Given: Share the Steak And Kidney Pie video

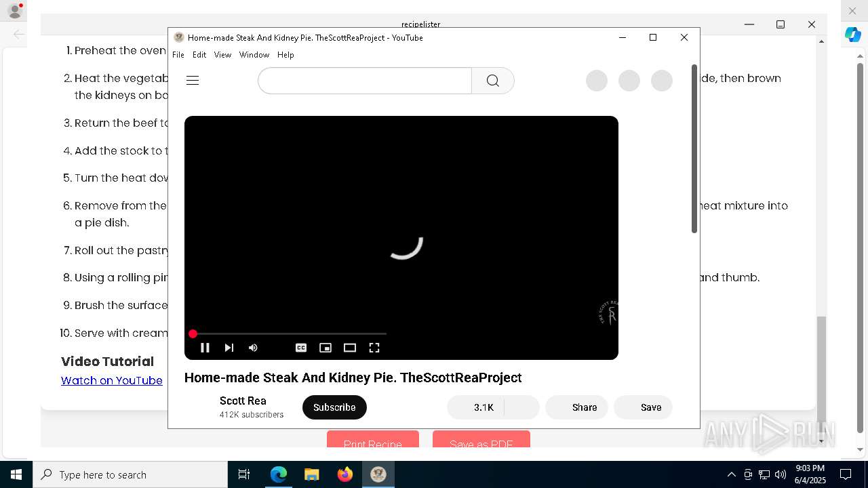Looking at the screenshot, I should tap(576, 407).
